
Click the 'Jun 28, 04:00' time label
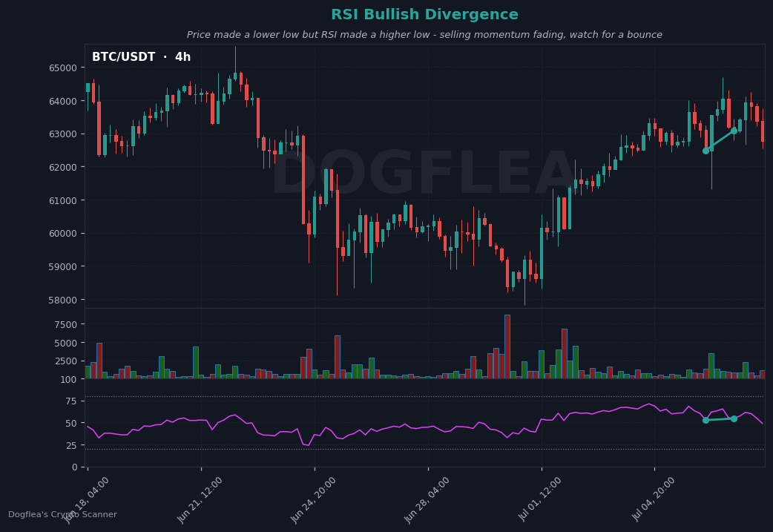[427, 500]
